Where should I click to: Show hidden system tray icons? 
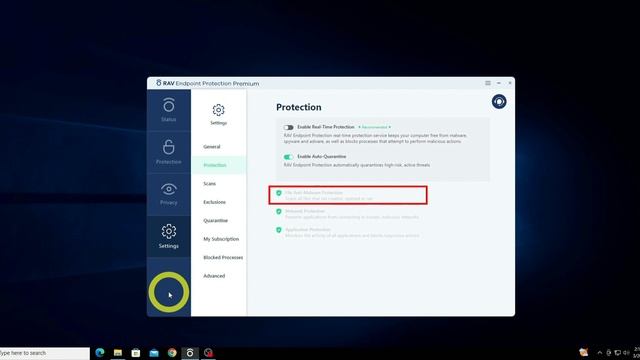click(x=600, y=353)
